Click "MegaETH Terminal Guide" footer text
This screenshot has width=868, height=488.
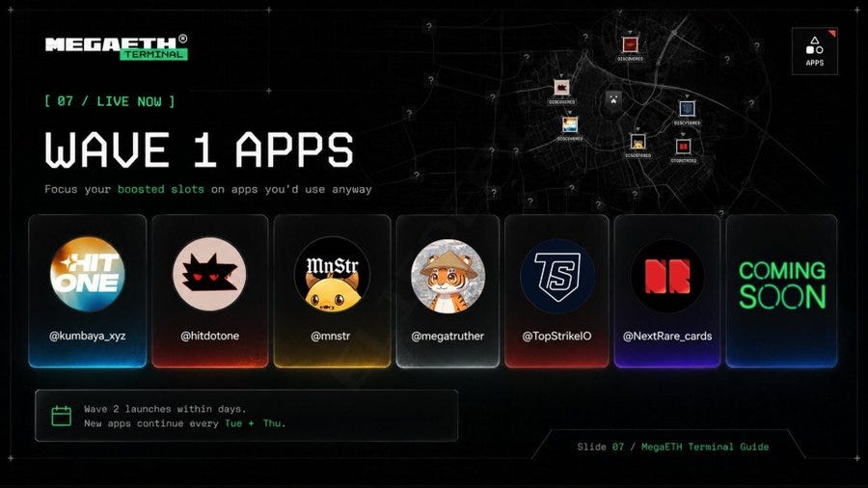(x=705, y=447)
